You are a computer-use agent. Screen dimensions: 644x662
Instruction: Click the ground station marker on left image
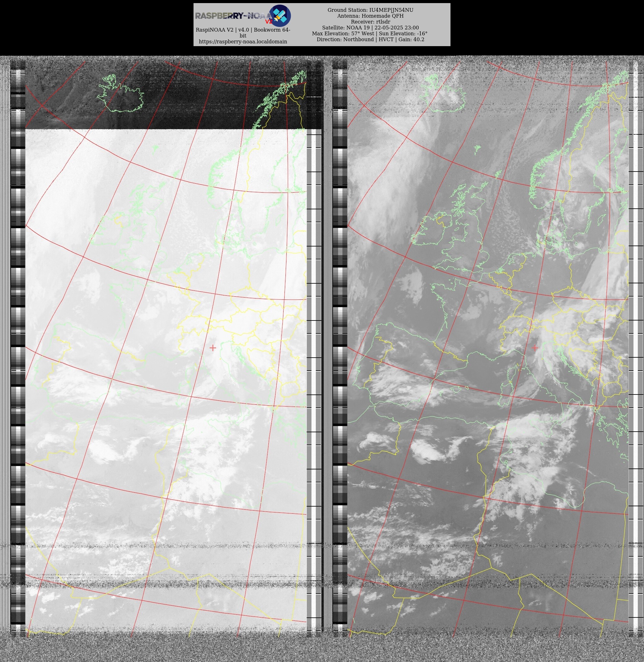pos(213,348)
